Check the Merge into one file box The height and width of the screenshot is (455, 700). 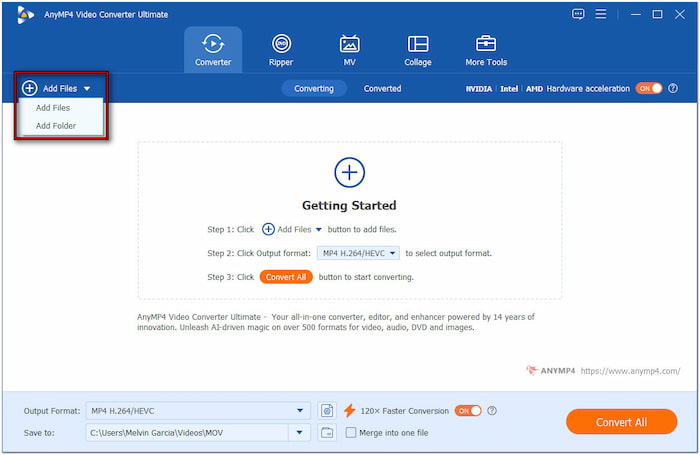click(351, 432)
